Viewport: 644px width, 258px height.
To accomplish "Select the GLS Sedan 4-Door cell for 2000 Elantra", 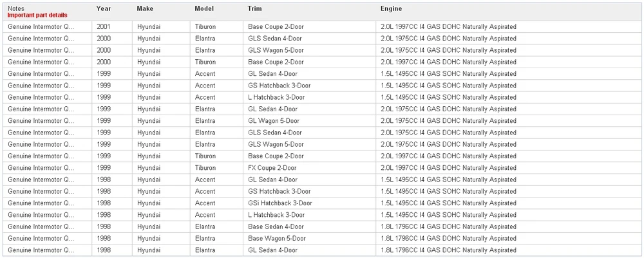I will (x=309, y=39).
